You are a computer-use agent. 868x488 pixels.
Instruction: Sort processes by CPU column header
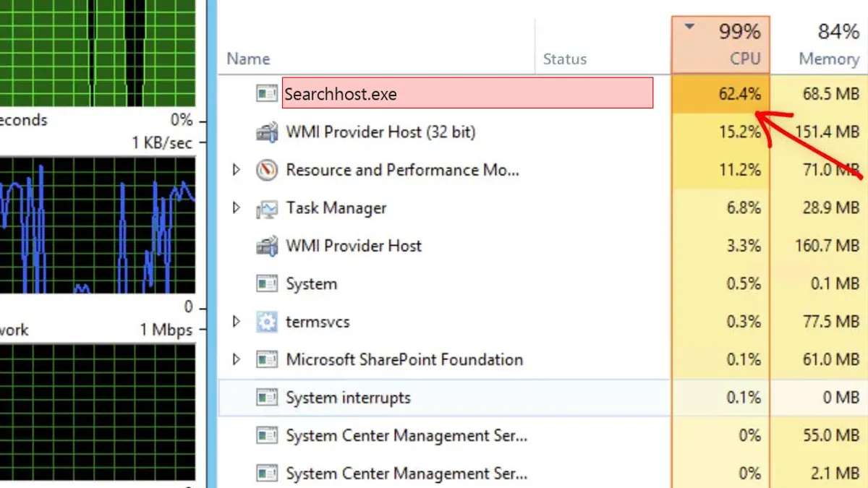(x=720, y=45)
